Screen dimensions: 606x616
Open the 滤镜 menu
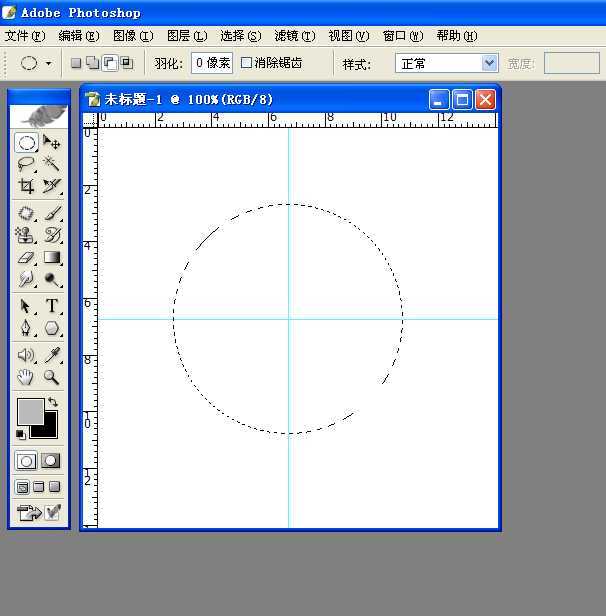point(294,36)
